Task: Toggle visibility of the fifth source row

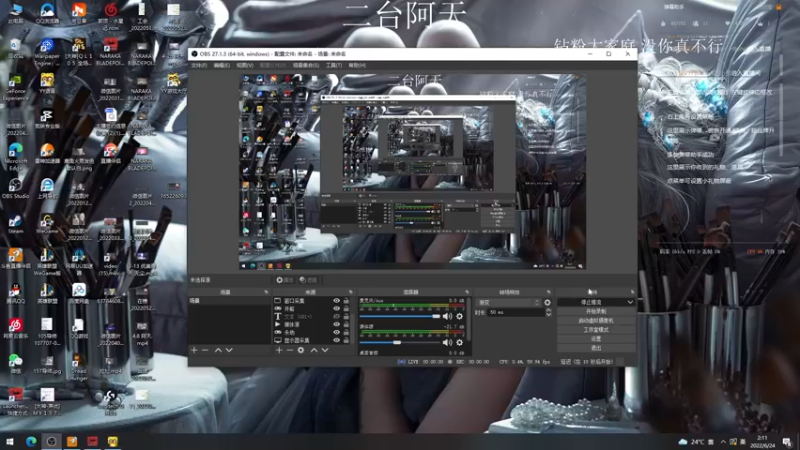Action: tap(336, 332)
